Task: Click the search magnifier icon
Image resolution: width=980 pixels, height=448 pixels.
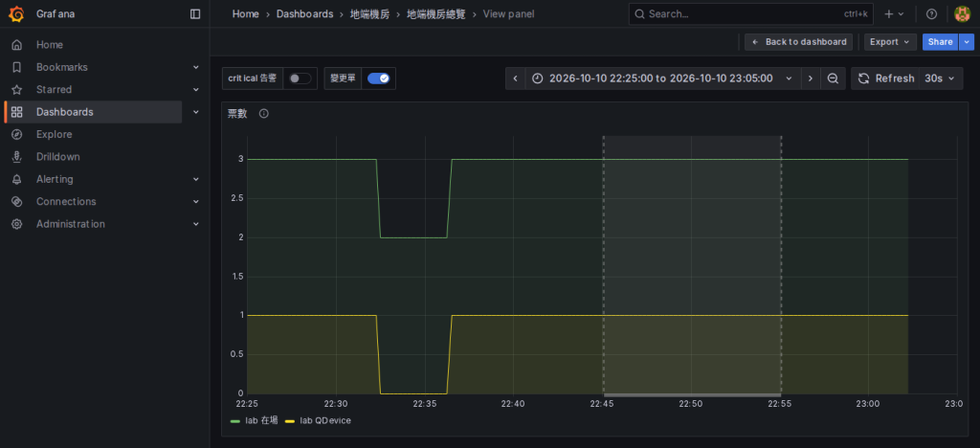Action: [639, 13]
